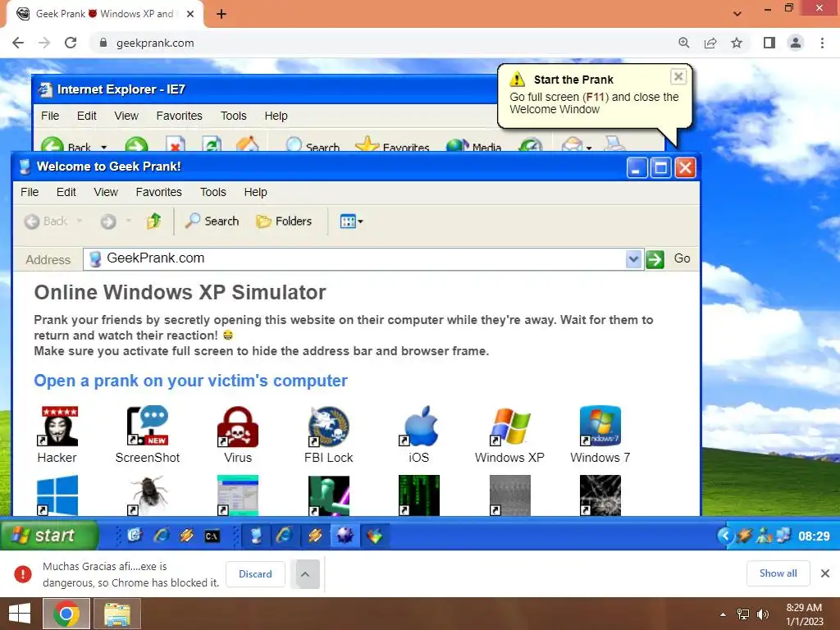Open a new Chrome tab
Image resolution: width=840 pixels, height=630 pixels.
[221, 14]
